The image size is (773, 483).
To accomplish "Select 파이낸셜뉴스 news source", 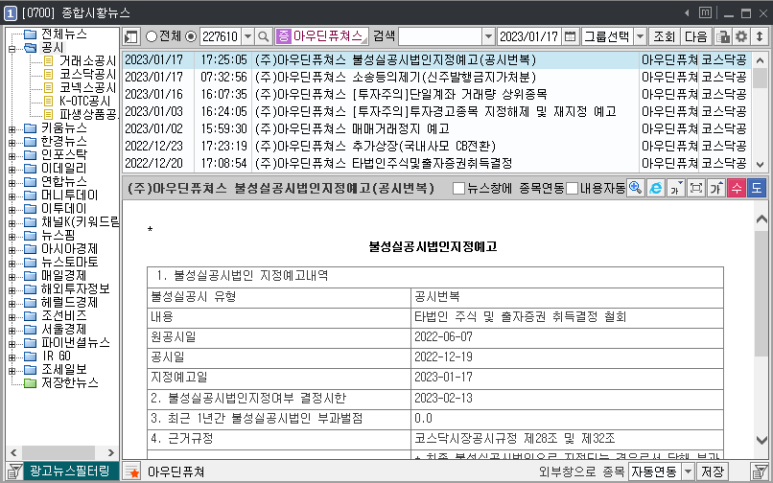I will [x=75, y=343].
